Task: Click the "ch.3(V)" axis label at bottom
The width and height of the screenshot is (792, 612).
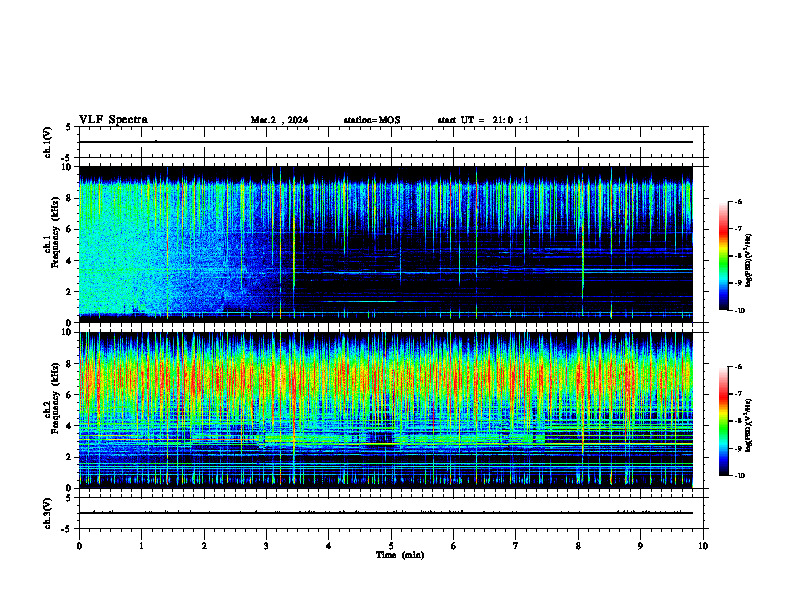Action: pyautogui.click(x=47, y=513)
